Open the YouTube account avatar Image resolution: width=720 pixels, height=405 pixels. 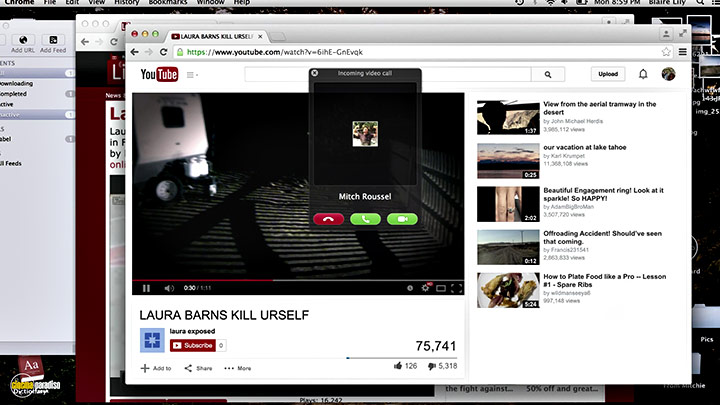coord(669,74)
